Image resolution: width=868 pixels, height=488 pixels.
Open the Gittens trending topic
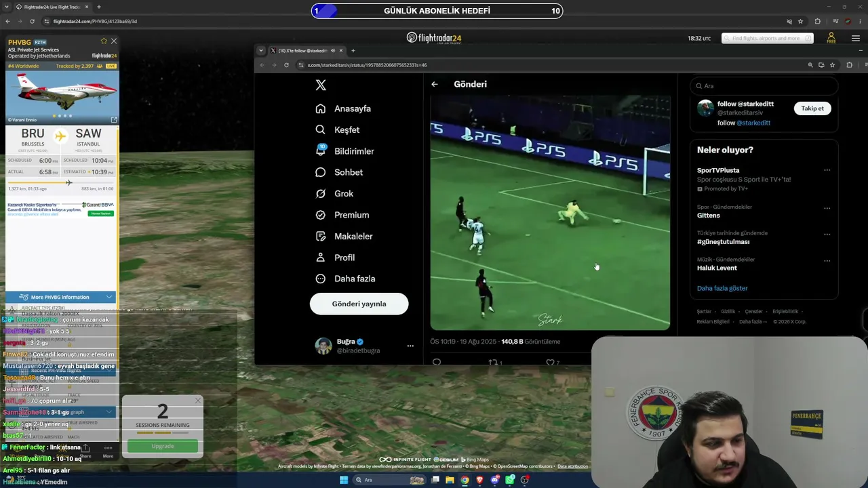709,216
